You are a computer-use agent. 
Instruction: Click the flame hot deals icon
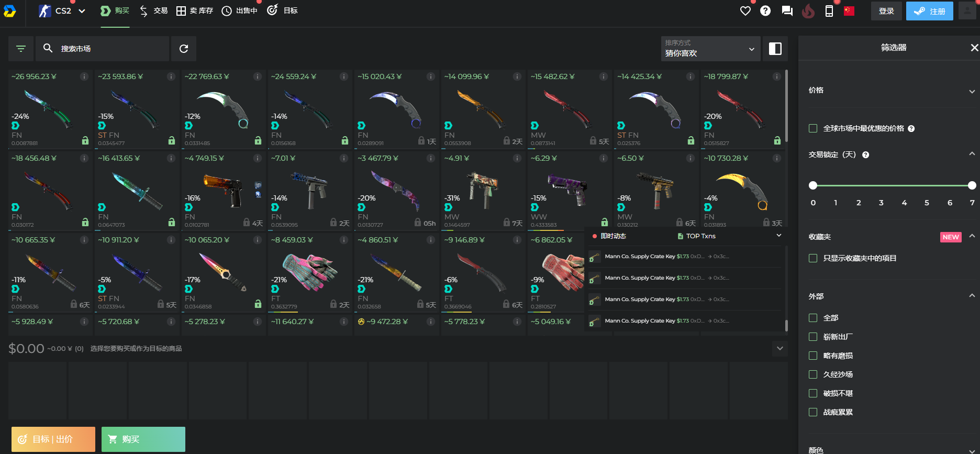point(808,11)
